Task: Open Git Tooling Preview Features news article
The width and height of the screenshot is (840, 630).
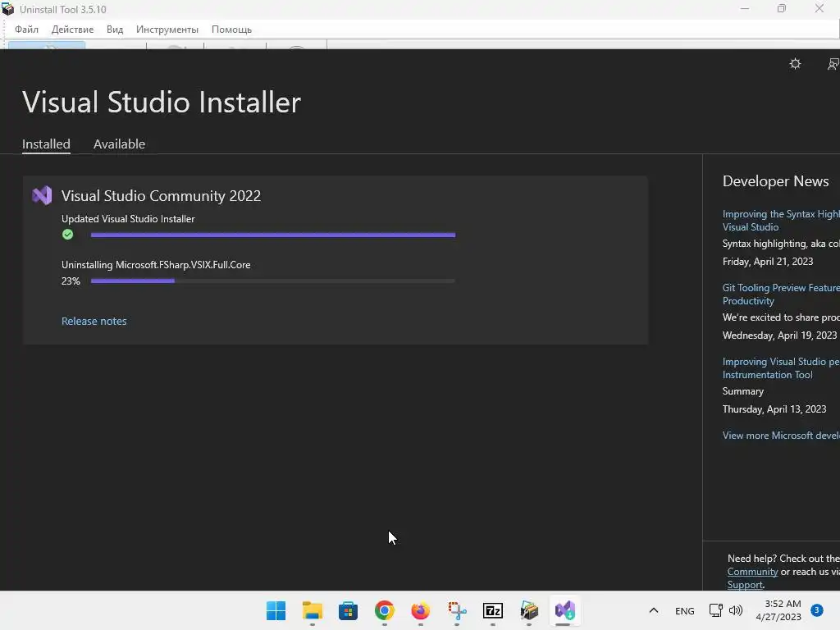Action: point(781,294)
